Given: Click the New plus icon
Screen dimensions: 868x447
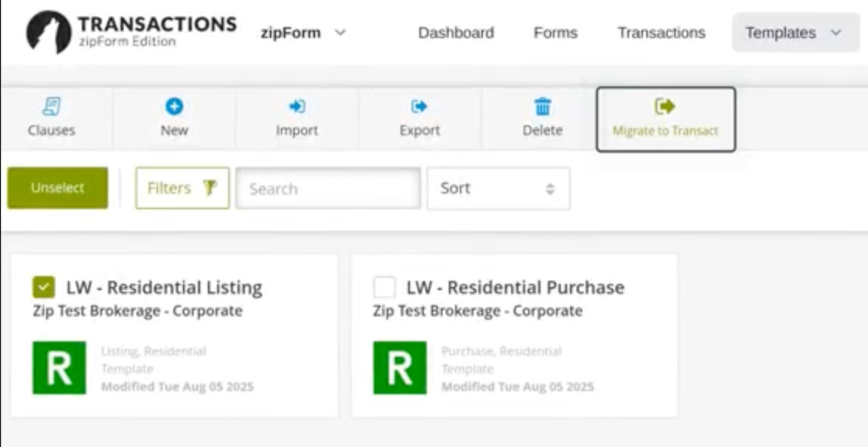Looking at the screenshot, I should tap(174, 106).
